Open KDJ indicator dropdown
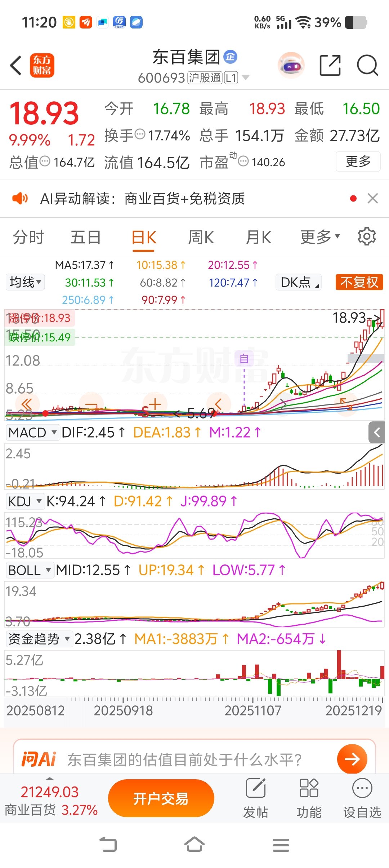This screenshot has height=868, width=389. tap(25, 501)
